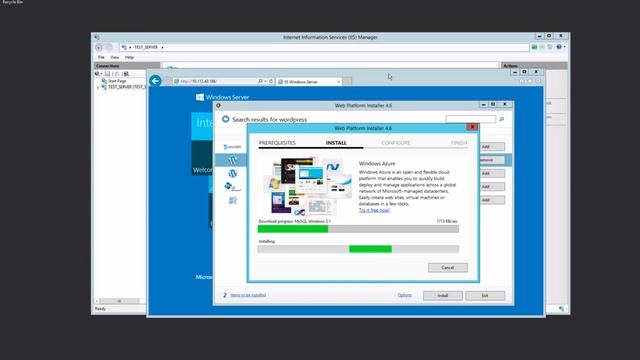Click the green icon in IIS Manager top-right toolbar
The height and width of the screenshot is (360, 640).
pos(534,47)
